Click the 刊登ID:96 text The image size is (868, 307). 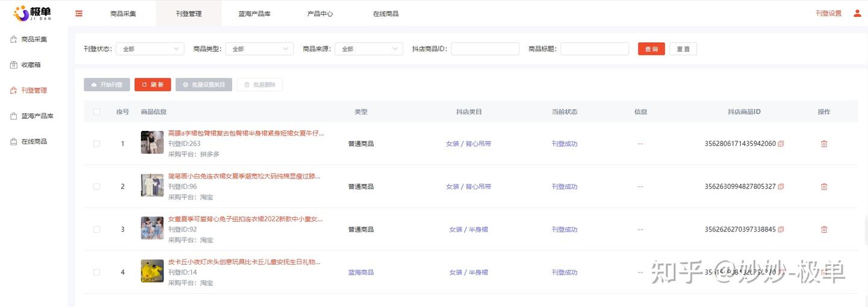coord(182,186)
